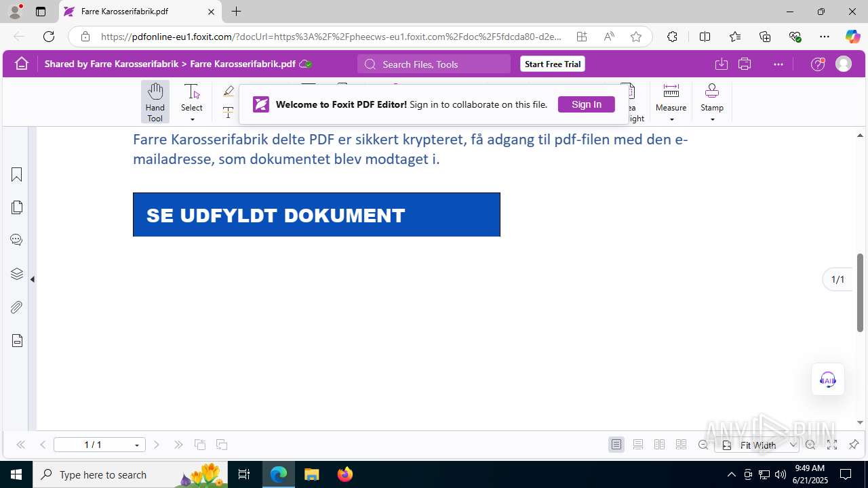Open File Explorer from taskbar

311,474
